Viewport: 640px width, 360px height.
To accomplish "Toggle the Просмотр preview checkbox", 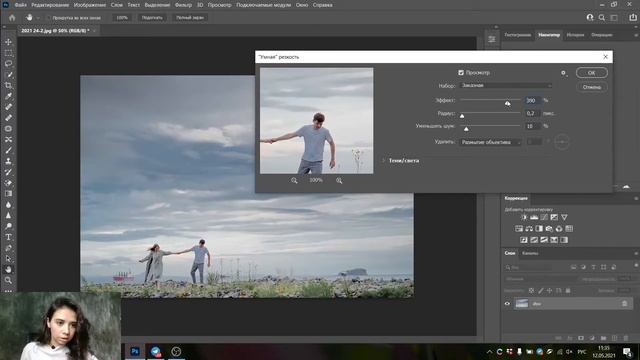I will click(461, 73).
